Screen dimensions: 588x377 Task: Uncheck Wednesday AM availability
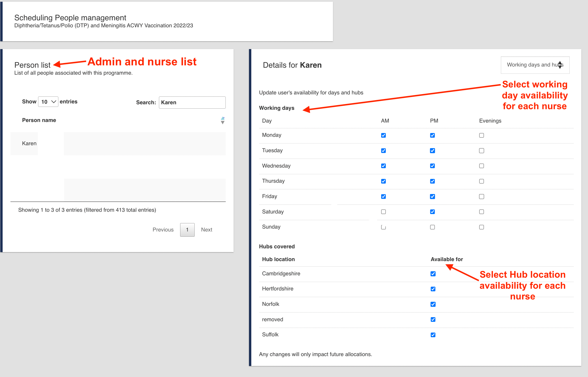click(383, 166)
